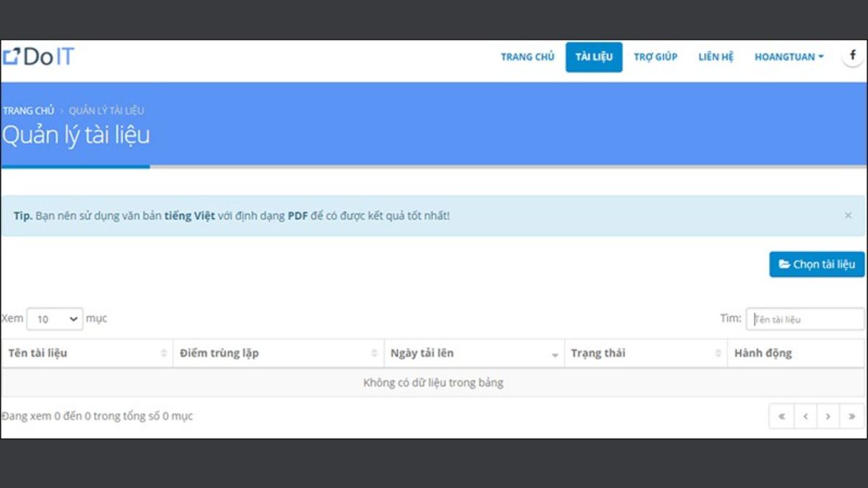The width and height of the screenshot is (868, 488).
Task: Click the Chọn tài liệu button
Action: [816, 264]
